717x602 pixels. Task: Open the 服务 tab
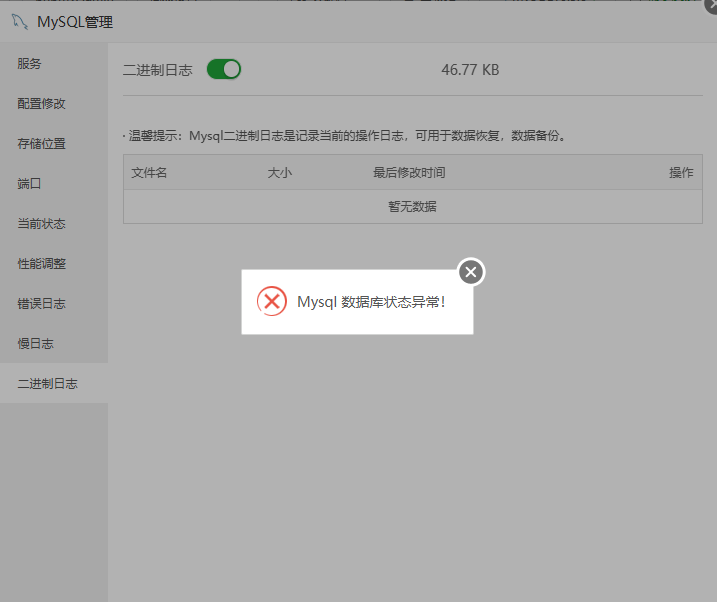click(54, 64)
